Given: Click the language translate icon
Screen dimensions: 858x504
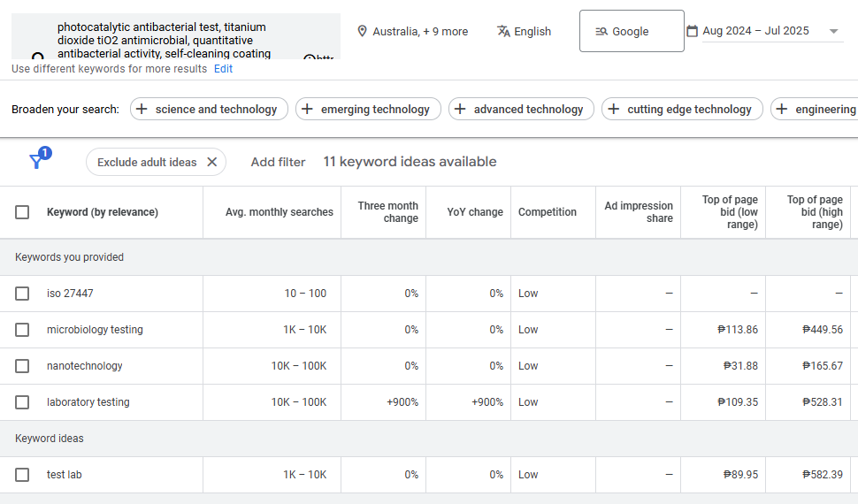Looking at the screenshot, I should (503, 31).
